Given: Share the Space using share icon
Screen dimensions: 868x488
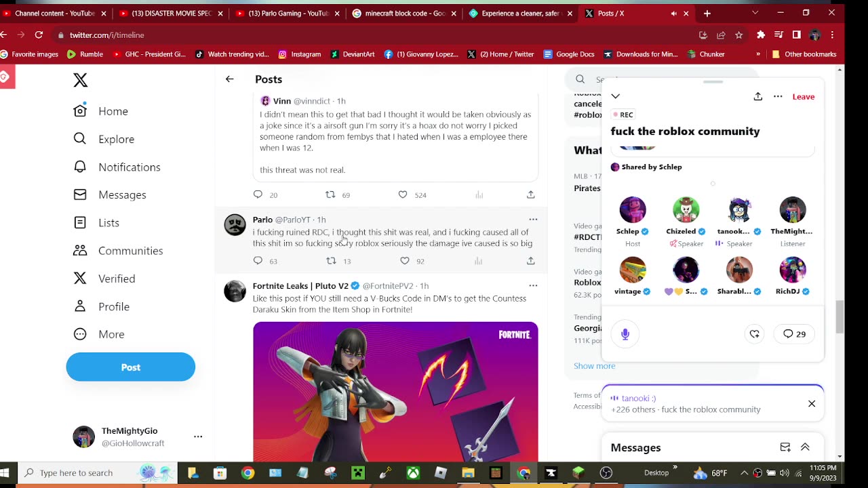Looking at the screenshot, I should click(x=758, y=96).
